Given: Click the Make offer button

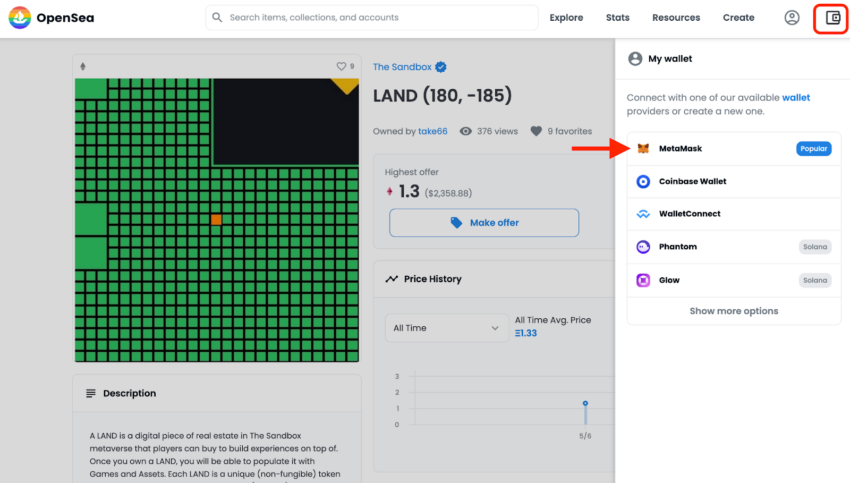Looking at the screenshot, I should (484, 223).
